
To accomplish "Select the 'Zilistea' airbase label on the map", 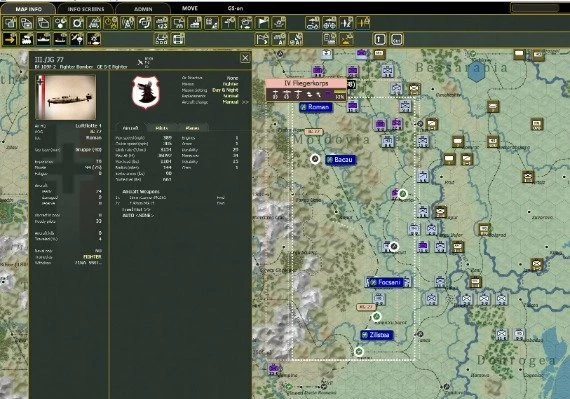I will (377, 335).
